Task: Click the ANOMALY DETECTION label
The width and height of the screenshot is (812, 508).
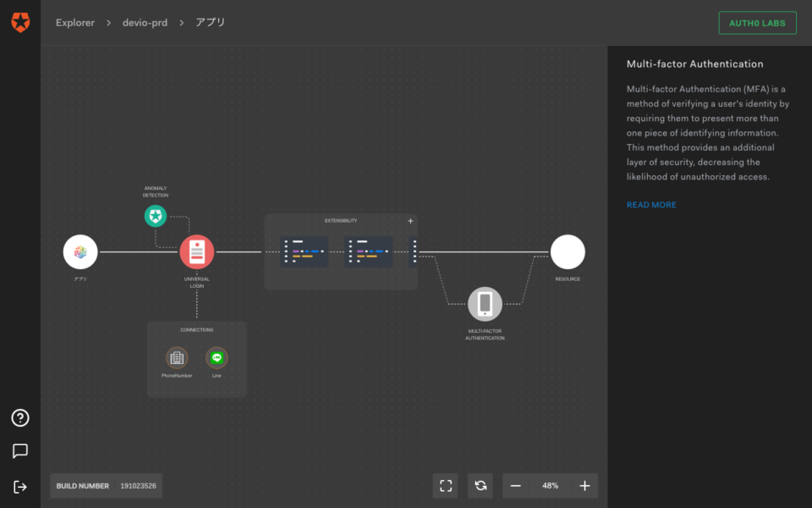Action: [x=156, y=192]
